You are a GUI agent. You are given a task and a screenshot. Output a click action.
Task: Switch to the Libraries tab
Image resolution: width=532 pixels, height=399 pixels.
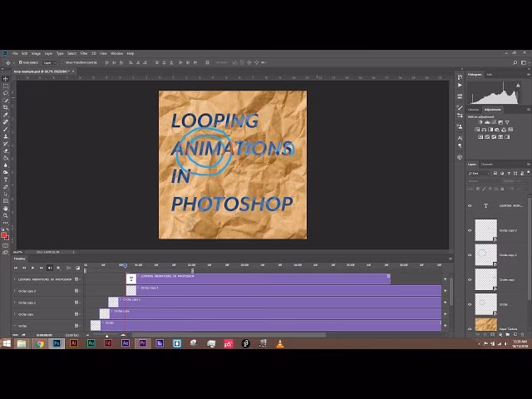tap(474, 110)
